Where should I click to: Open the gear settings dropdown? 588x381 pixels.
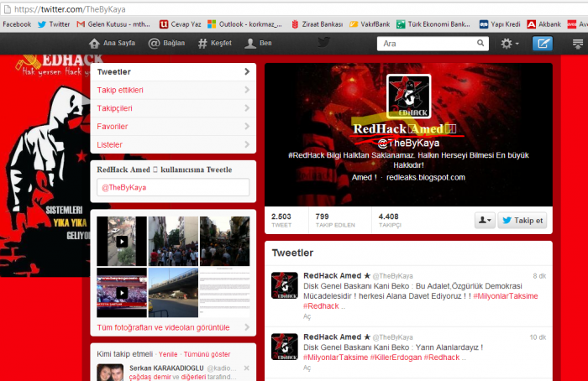[x=510, y=43]
